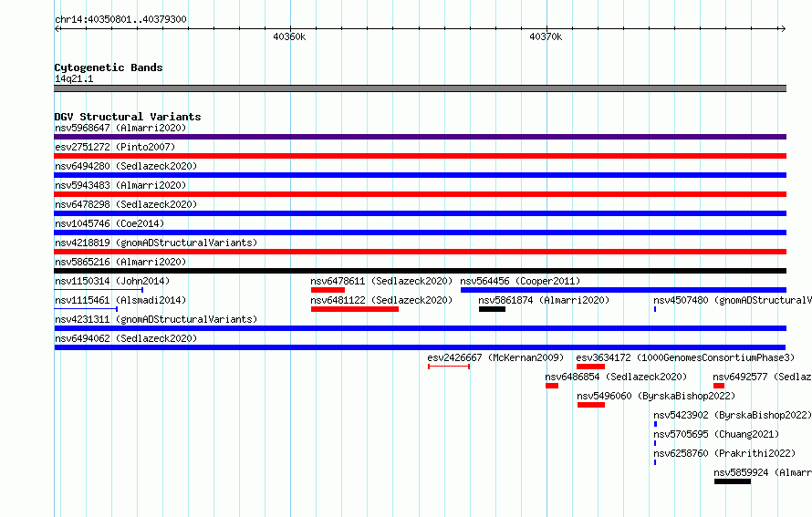Click the thin blue nsv1115461 variant line
Screen dimensions: 812x517
(x=86, y=309)
